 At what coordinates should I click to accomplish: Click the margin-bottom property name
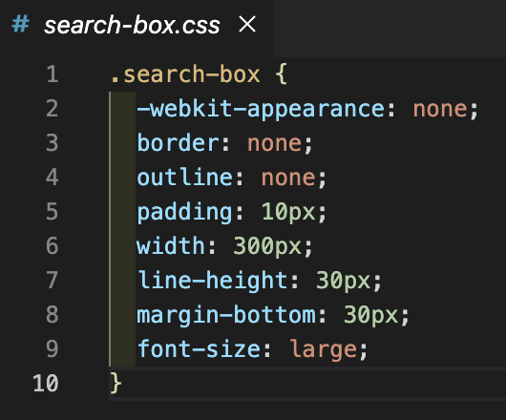(x=226, y=315)
